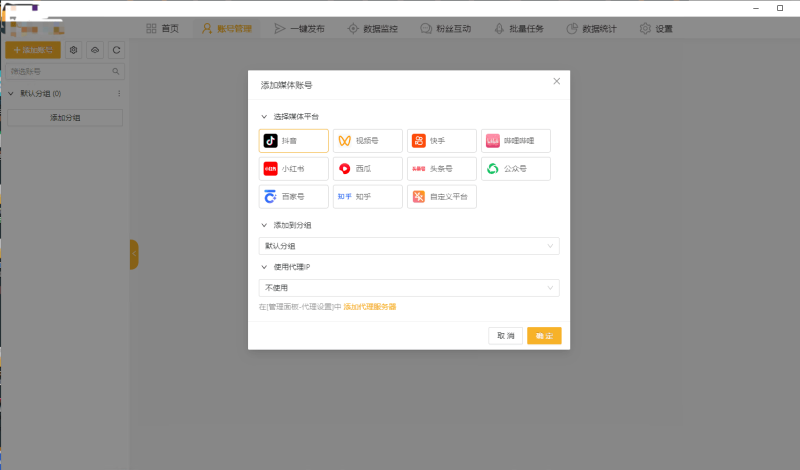Open the 一键发布 tab
Viewport: 800px width, 470px height.
tap(299, 29)
